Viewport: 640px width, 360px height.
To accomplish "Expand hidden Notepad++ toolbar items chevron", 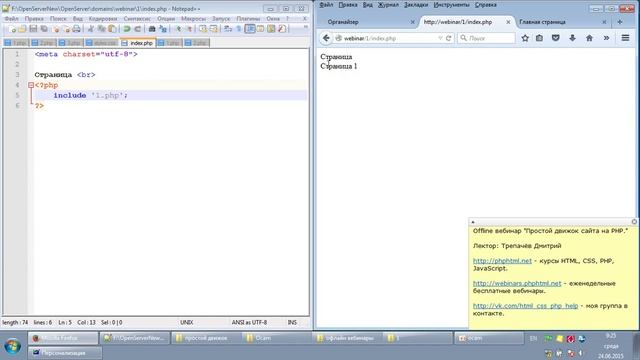I will click(x=305, y=27).
